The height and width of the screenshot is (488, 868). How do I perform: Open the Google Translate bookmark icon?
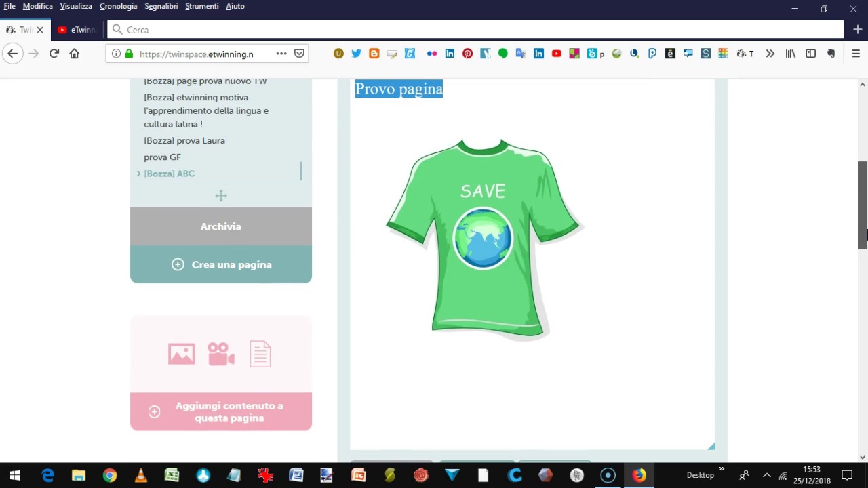tap(521, 54)
